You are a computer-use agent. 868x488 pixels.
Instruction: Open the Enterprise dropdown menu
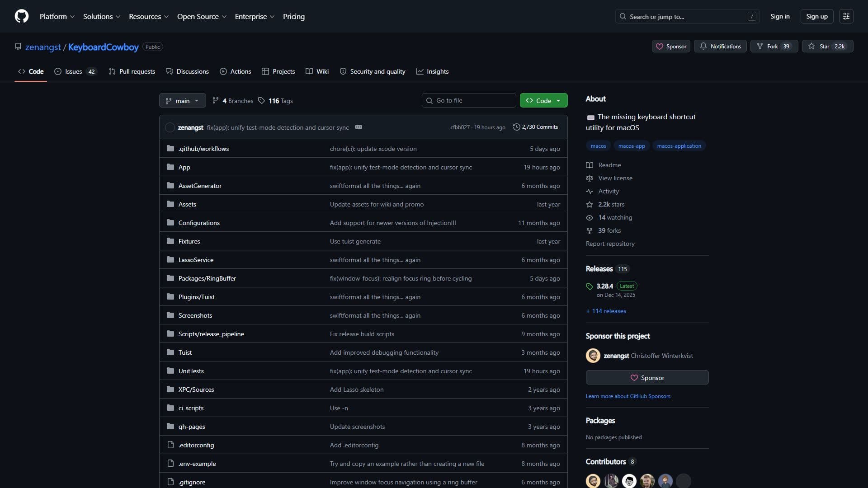click(255, 16)
